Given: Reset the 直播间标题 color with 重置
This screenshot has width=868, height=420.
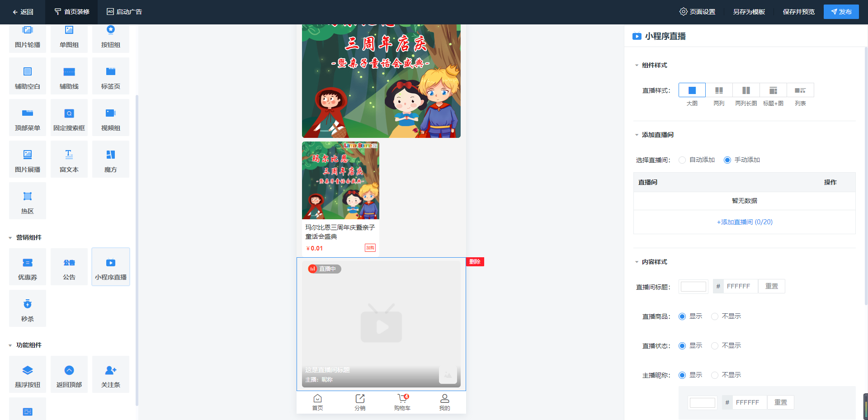Looking at the screenshot, I should tap(772, 287).
